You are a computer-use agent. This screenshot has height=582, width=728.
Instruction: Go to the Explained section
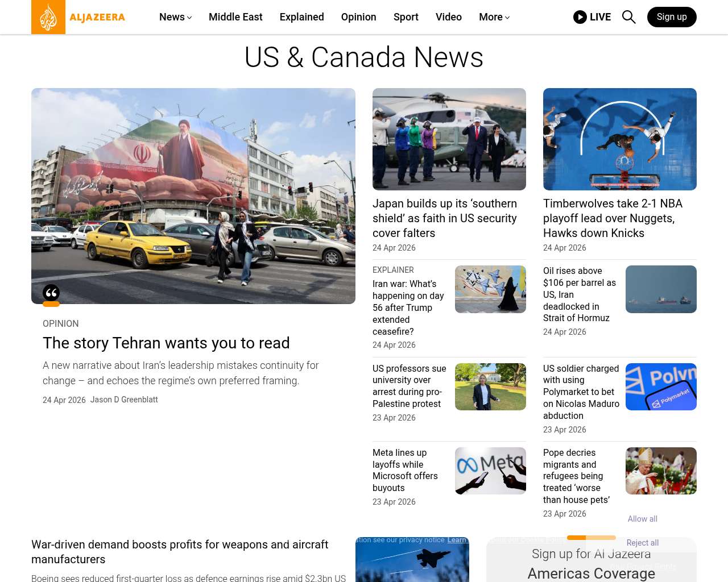[301, 17]
